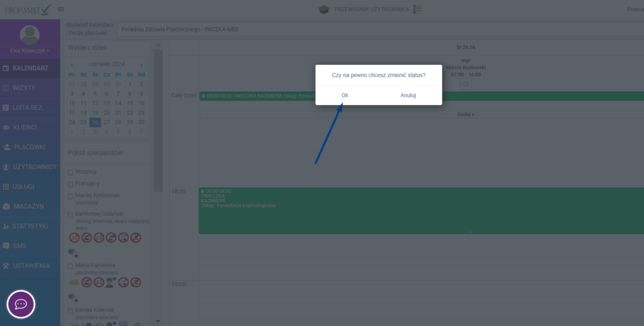Screen dimensions: 644x326
Task: Confirm status change with Ok button
Action: point(345,95)
